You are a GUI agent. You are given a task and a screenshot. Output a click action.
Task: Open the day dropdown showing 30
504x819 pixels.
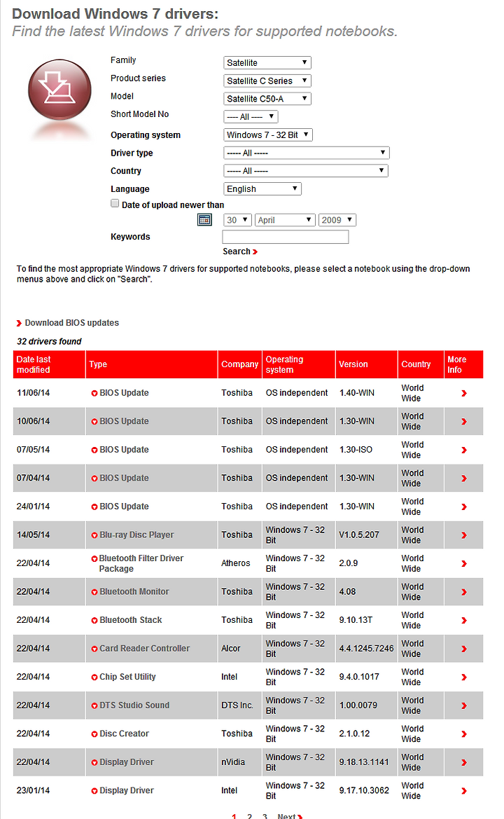point(237,220)
